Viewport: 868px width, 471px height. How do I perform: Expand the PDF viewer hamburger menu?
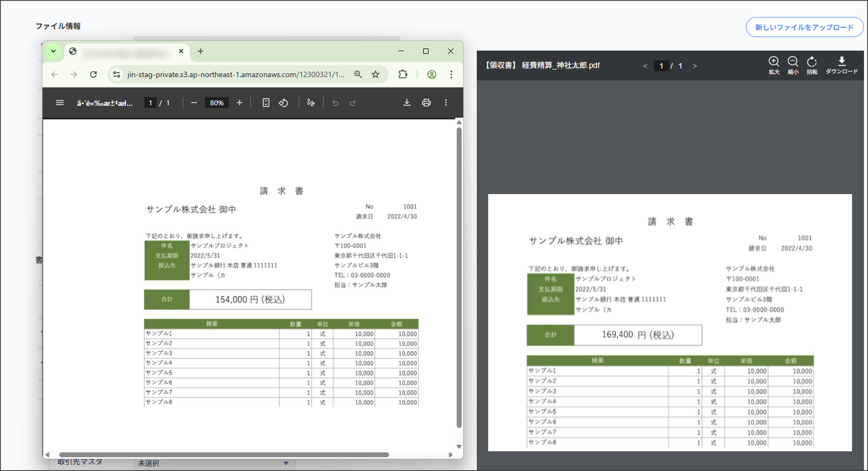(60, 103)
